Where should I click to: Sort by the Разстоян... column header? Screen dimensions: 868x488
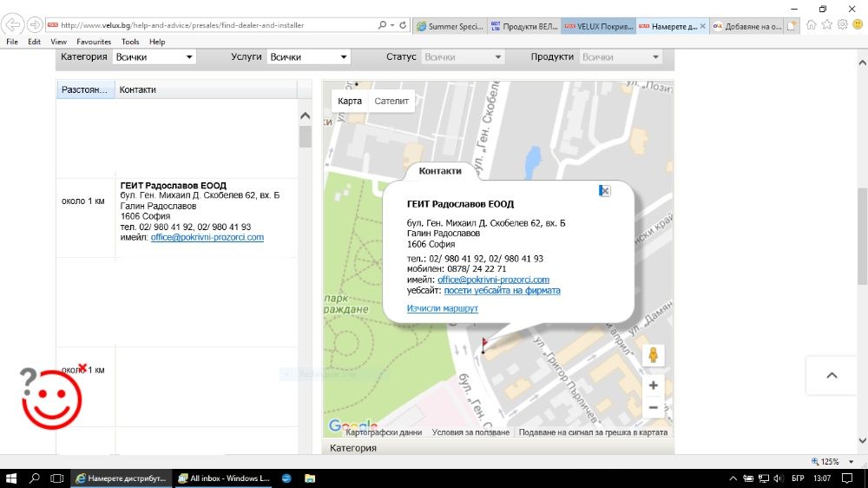pyautogui.click(x=85, y=89)
